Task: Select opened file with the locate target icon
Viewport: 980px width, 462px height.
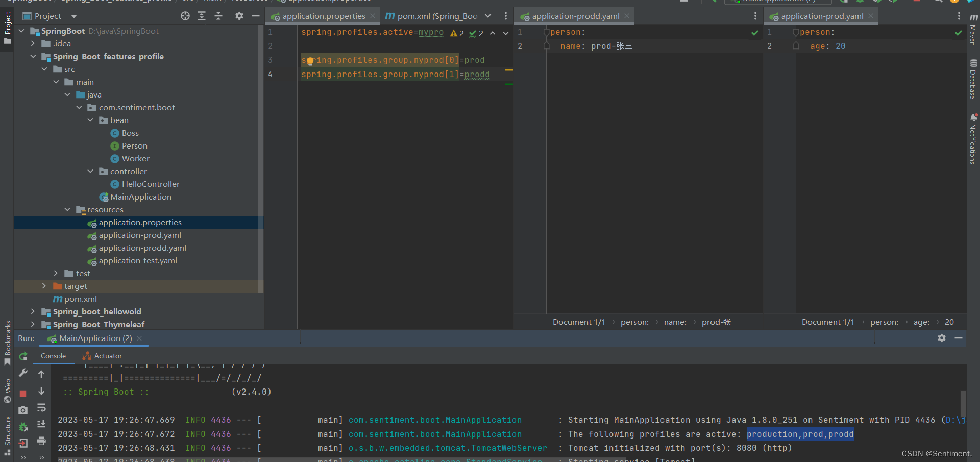Action: click(185, 16)
